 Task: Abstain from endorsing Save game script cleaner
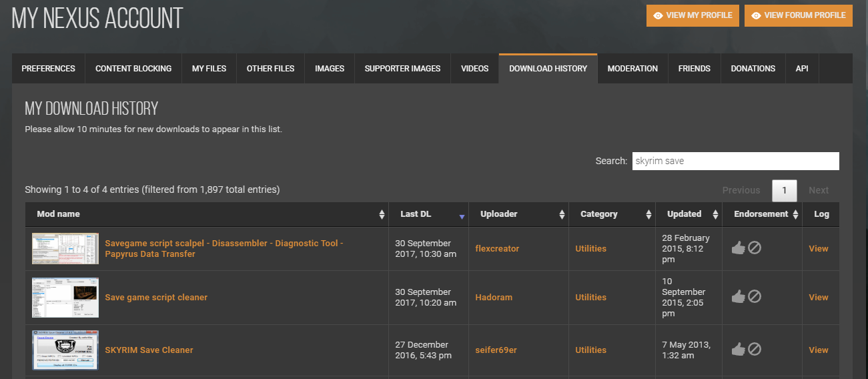(755, 297)
